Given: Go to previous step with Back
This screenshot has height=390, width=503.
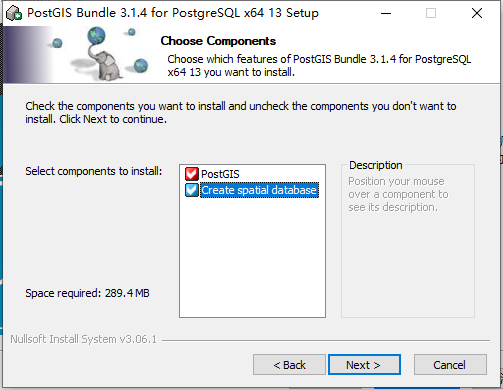Looking at the screenshot, I should click(x=289, y=365).
